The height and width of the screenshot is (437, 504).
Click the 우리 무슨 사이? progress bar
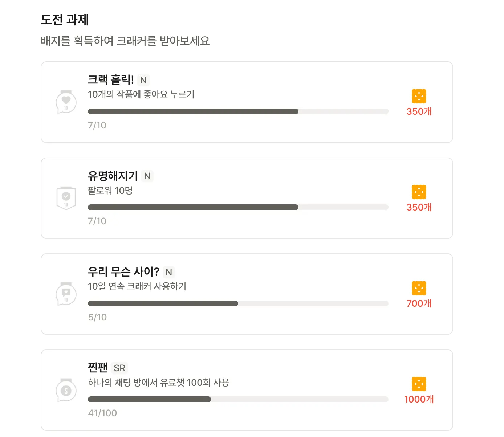238,303
